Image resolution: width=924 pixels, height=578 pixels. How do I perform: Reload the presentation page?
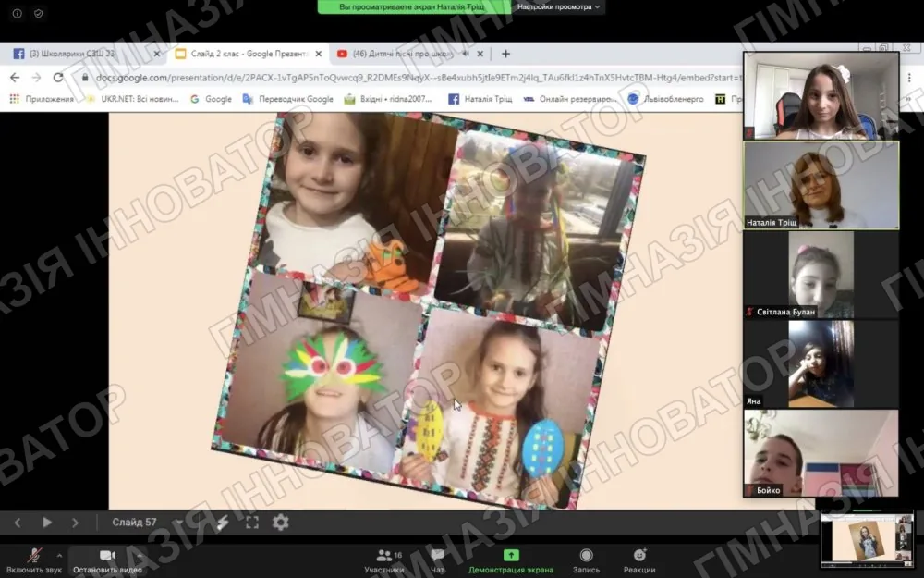[x=57, y=78]
